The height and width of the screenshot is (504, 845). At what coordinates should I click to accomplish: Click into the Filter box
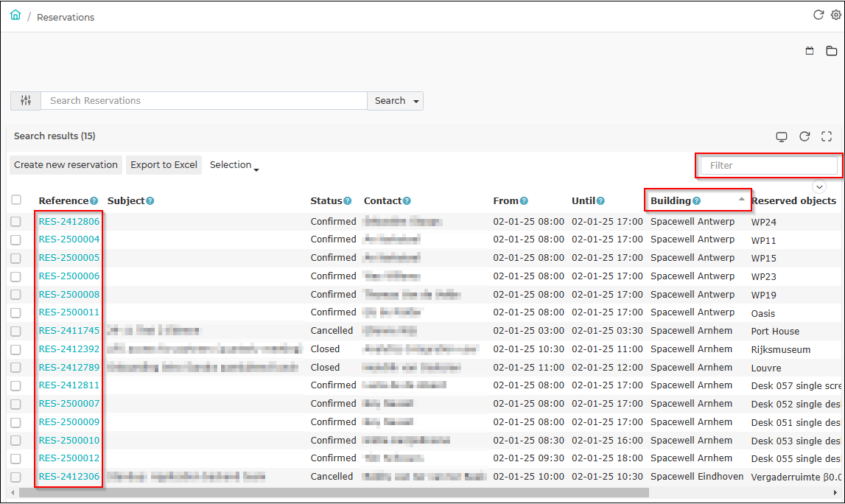pos(769,166)
